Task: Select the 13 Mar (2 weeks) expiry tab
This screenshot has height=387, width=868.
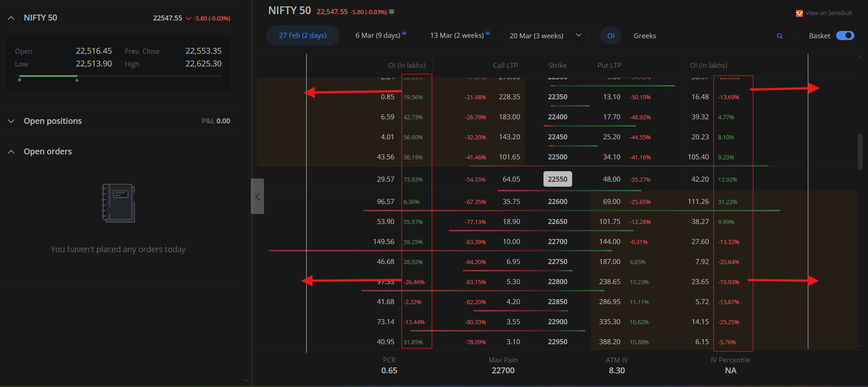Action: (460, 36)
